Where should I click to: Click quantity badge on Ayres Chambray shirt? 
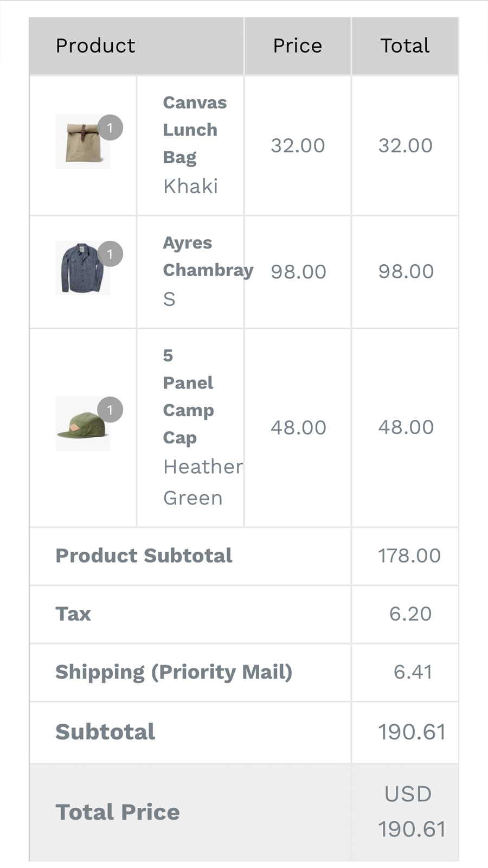point(110,254)
